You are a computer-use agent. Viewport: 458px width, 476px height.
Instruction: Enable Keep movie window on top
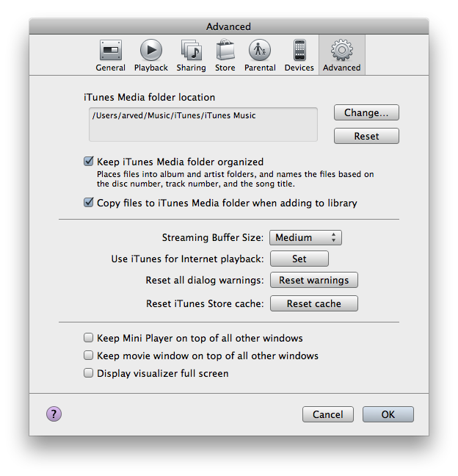88,356
